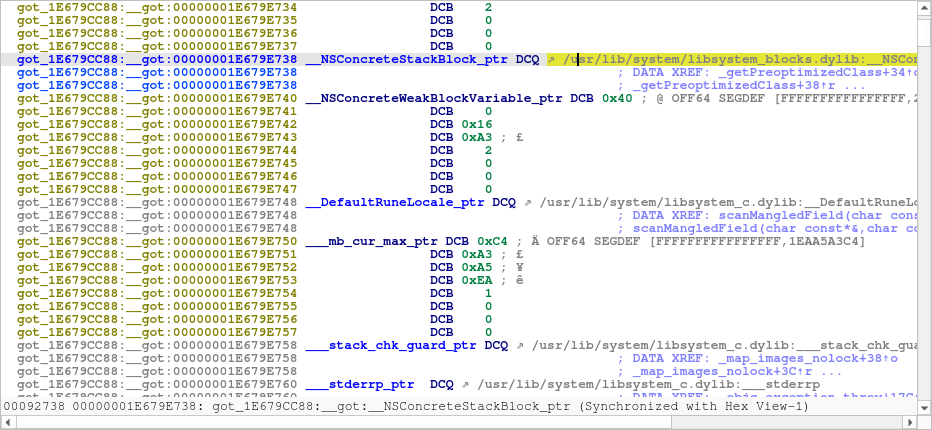
Task: Follow the libsystem_c.dylib:___stderrp reference
Action: pos(648,384)
